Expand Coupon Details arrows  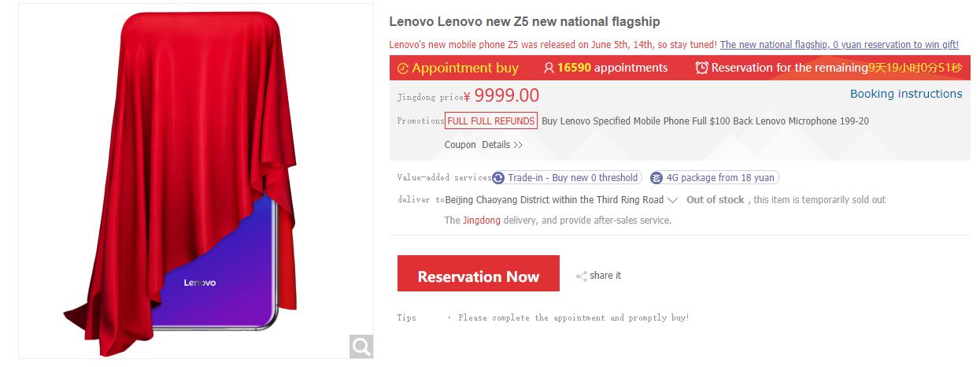click(517, 145)
